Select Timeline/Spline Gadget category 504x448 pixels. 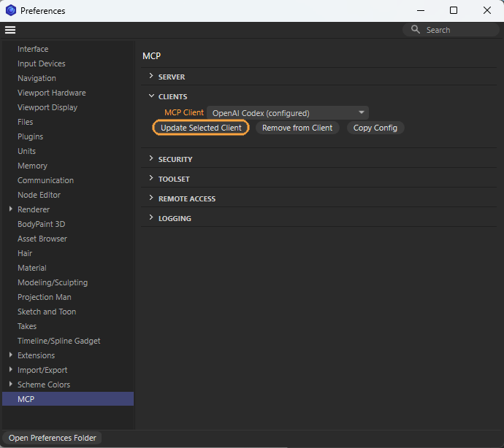pyautogui.click(x=59, y=341)
